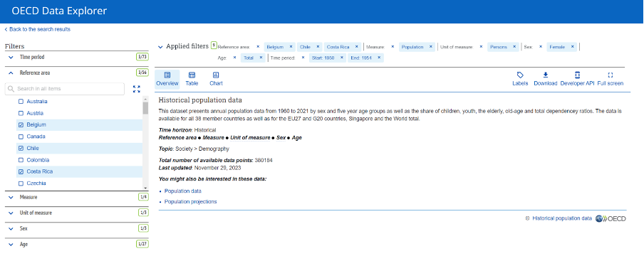644x256 pixels.
Task: Remove the Costa Rica filter chip
Action: (x=356, y=47)
